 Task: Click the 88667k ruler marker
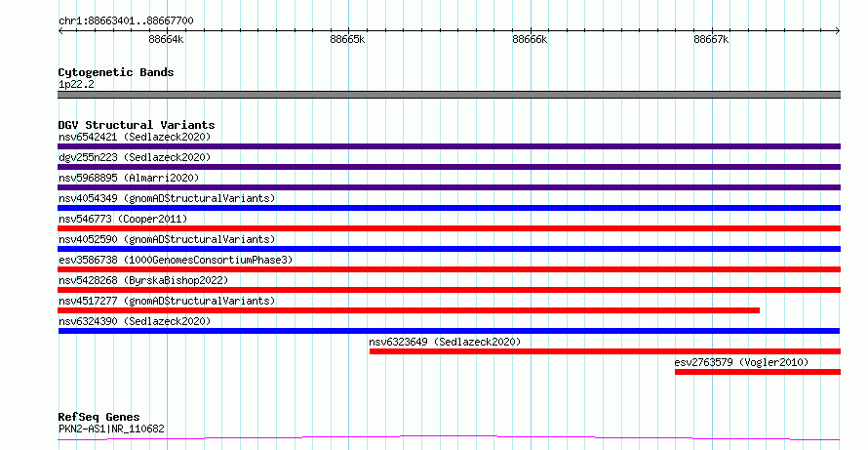coord(711,39)
